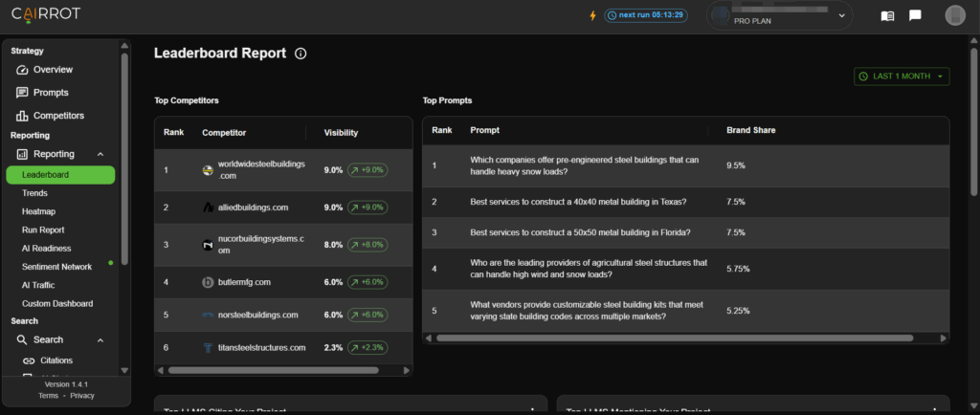
Task: Click the Competitors bar chart icon
Action: point(23,116)
